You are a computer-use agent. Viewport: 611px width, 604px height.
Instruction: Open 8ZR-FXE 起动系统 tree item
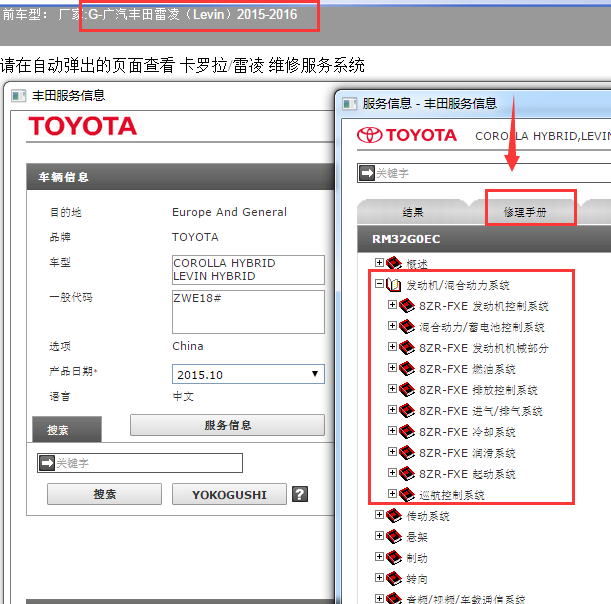[x=467, y=474]
